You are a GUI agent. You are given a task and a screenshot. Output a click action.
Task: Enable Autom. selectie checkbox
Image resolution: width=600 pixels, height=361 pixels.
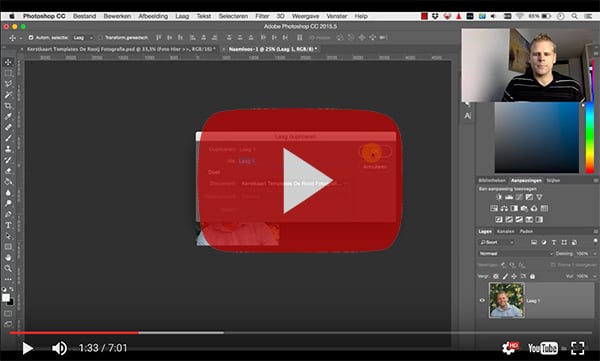coord(31,38)
